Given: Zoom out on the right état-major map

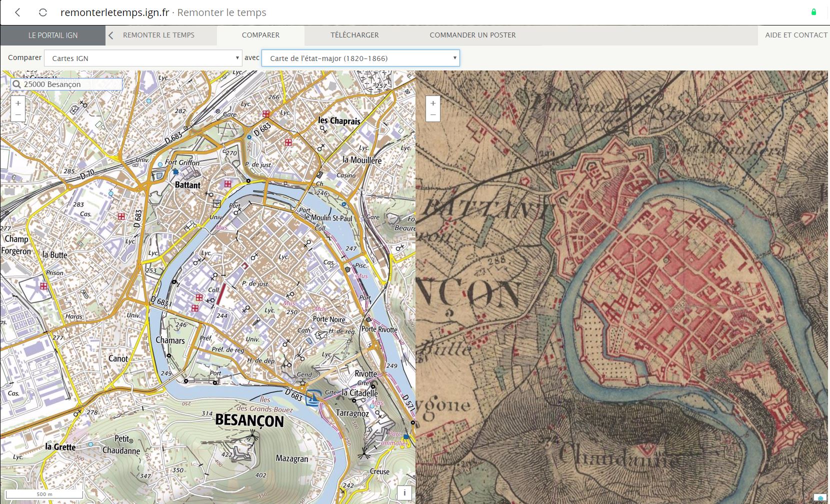Looking at the screenshot, I should [x=433, y=114].
